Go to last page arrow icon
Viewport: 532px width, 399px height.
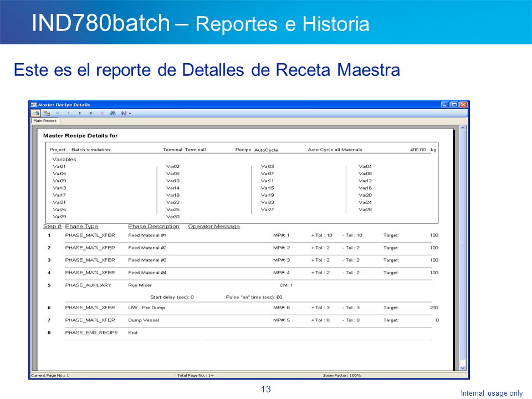[x=91, y=113]
